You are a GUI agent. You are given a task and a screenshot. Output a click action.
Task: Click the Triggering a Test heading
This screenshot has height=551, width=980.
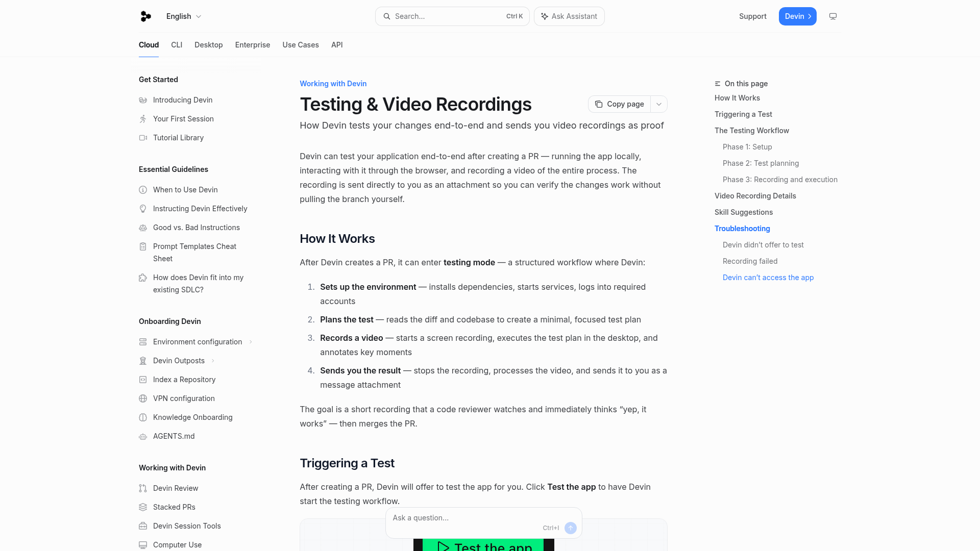(x=347, y=463)
